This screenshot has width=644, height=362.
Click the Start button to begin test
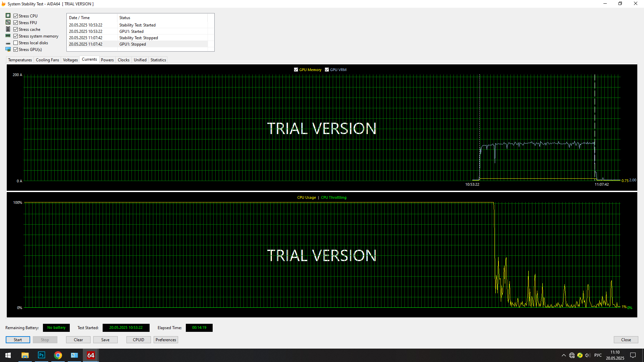[18, 340]
